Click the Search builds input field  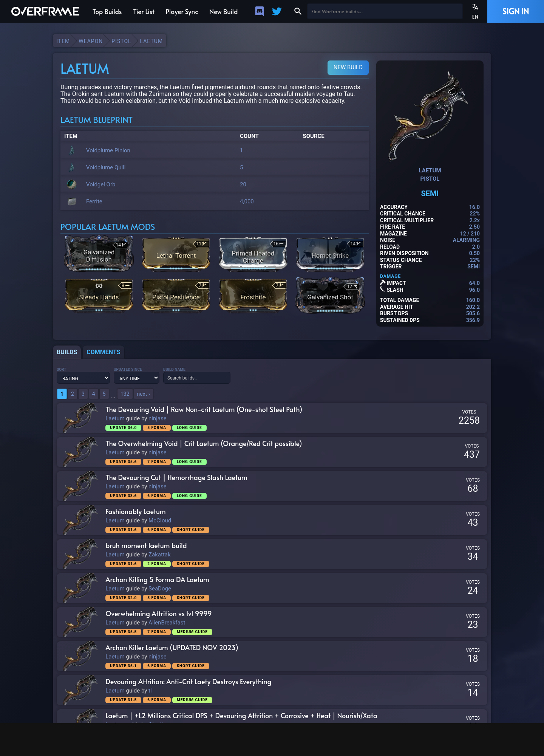pyautogui.click(x=196, y=378)
